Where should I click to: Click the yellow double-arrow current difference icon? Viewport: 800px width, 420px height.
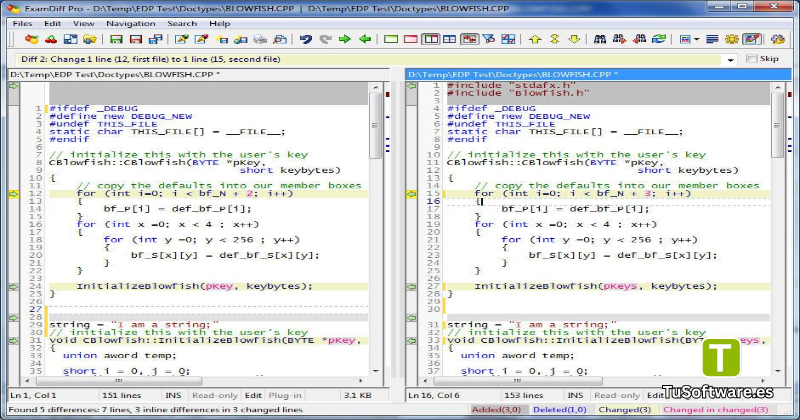point(555,39)
